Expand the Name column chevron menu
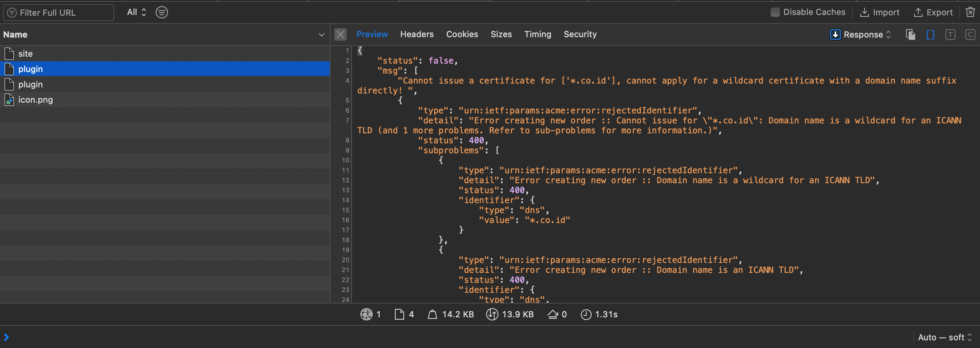 [x=321, y=34]
